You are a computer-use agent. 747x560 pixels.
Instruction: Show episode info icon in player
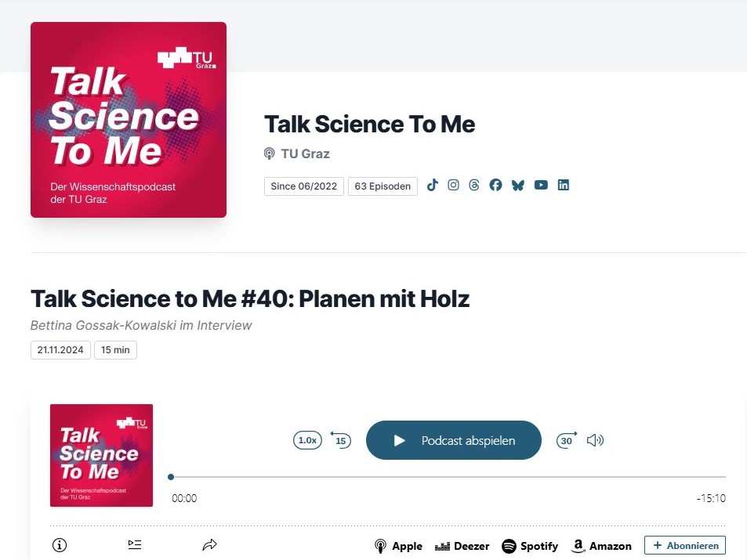tap(59, 545)
